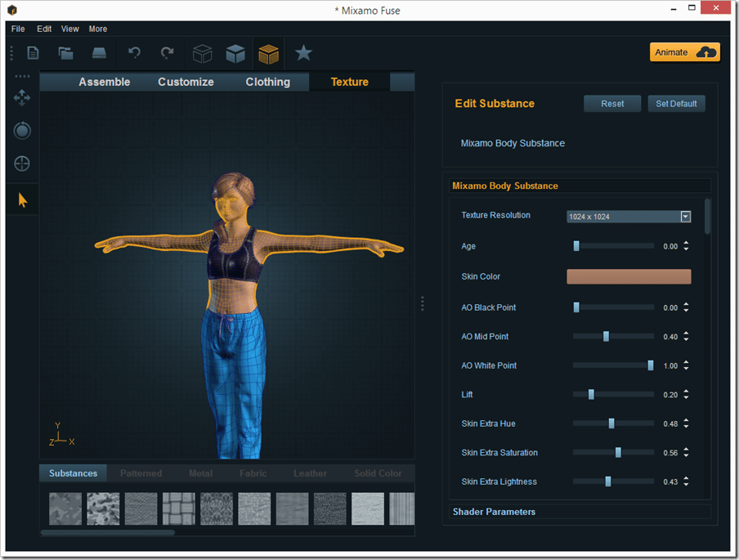Click the substance parameters vertical scrollbar
The width and height of the screenshot is (739, 560).
pos(707,217)
